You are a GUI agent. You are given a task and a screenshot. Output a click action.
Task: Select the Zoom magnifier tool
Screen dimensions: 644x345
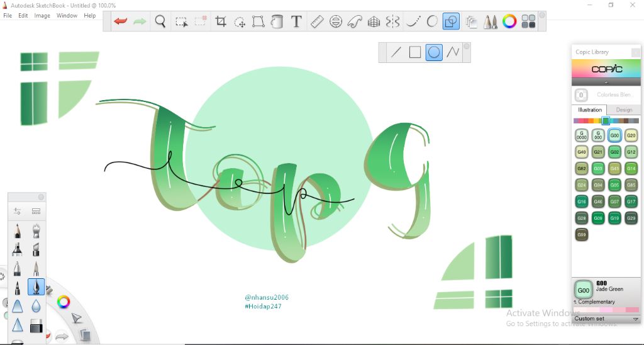[x=160, y=21]
